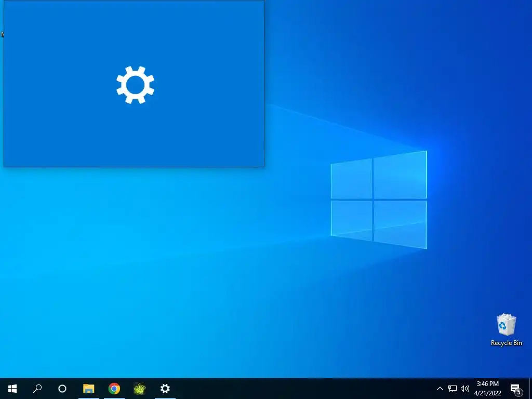Open the green plant app in taskbar

click(x=139, y=389)
